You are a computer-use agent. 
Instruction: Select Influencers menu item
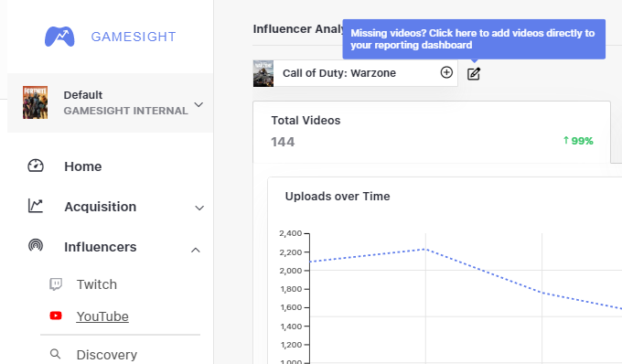(101, 247)
